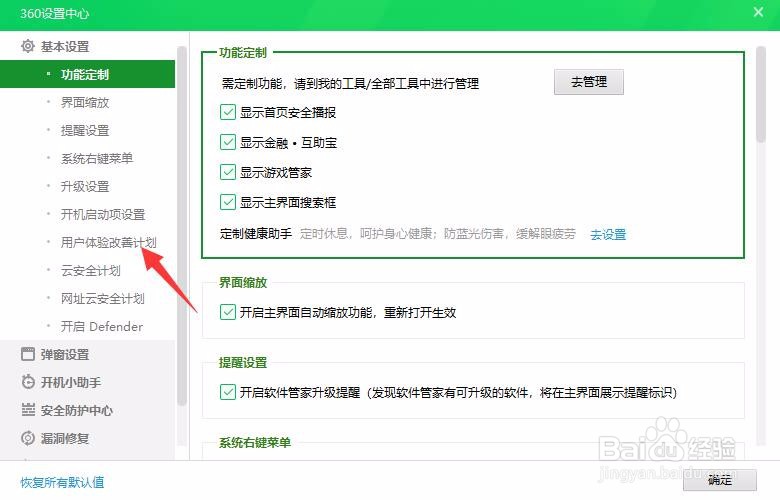Select 云安全计划 sidebar entry
780x500 pixels.
(x=91, y=271)
